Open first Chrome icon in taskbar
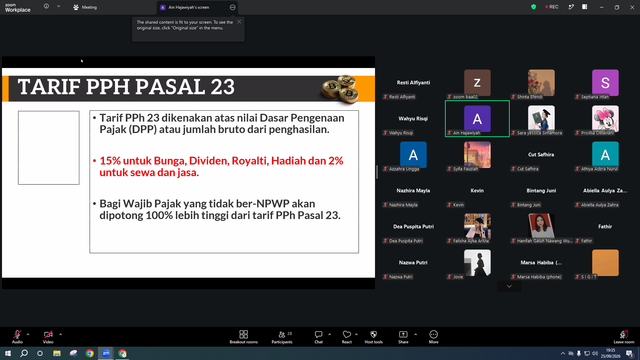 pyautogui.click(x=90, y=353)
